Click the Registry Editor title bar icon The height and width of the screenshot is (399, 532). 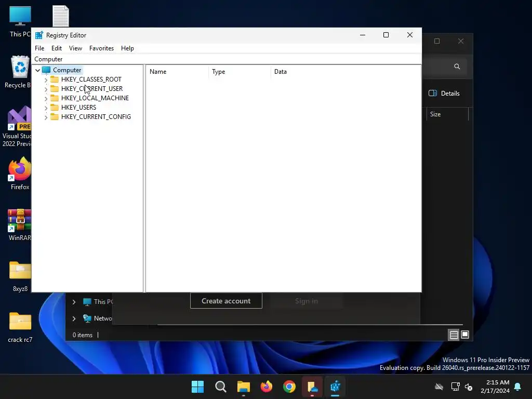click(39, 35)
